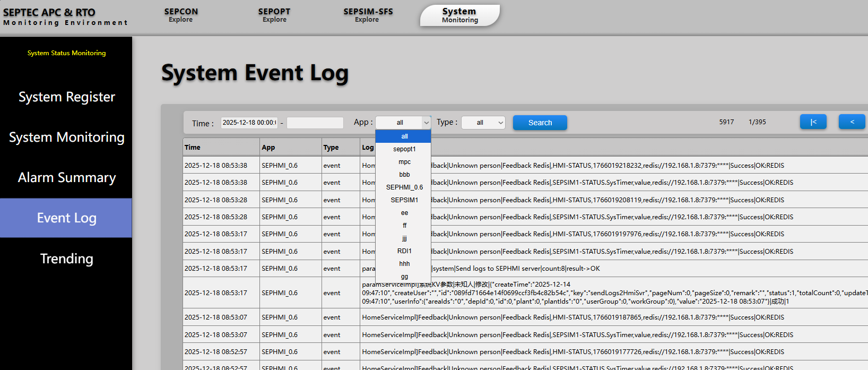868x370 pixels.
Task: Select the System Monitoring top tab
Action: 459,15
